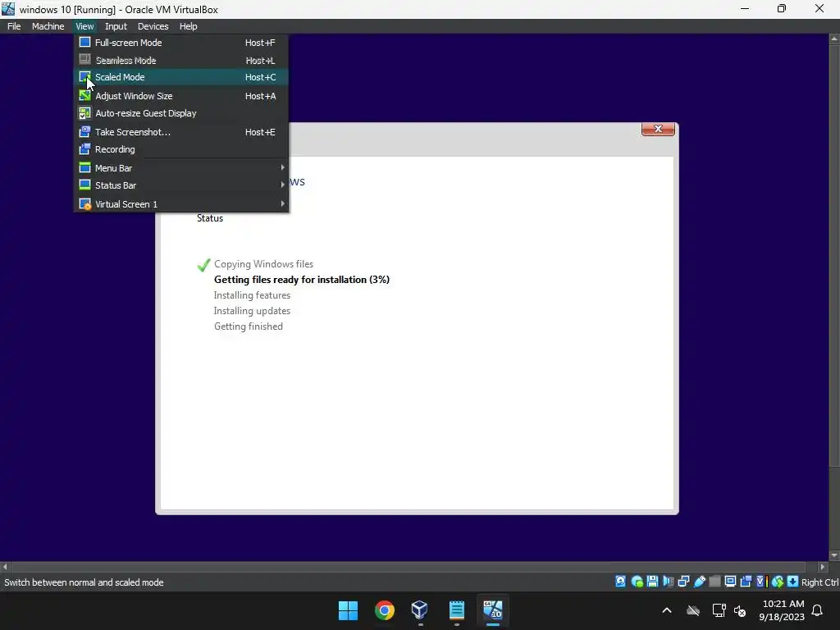The width and height of the screenshot is (840, 630).
Task: Open VirtualBox Manager cube icon in taskbar
Action: [419, 610]
